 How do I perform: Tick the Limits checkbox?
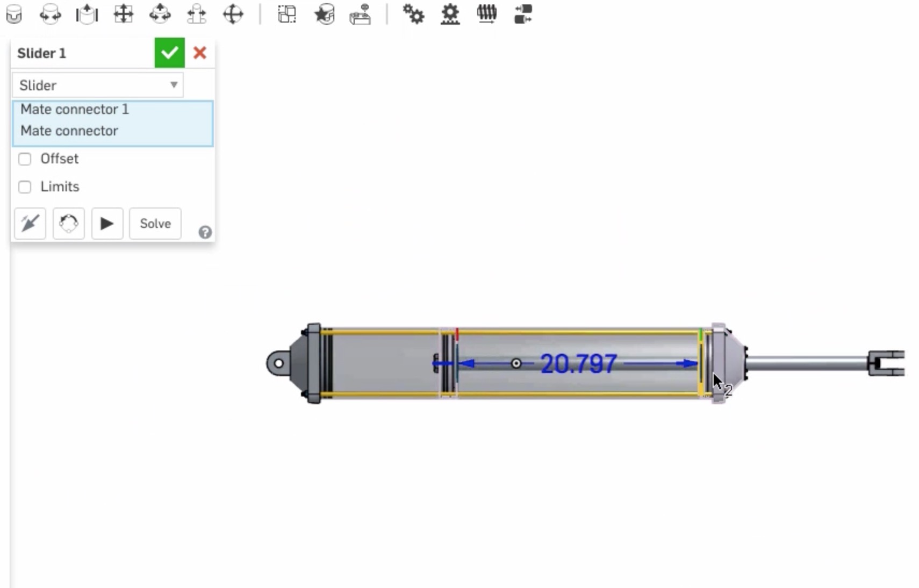pos(25,187)
